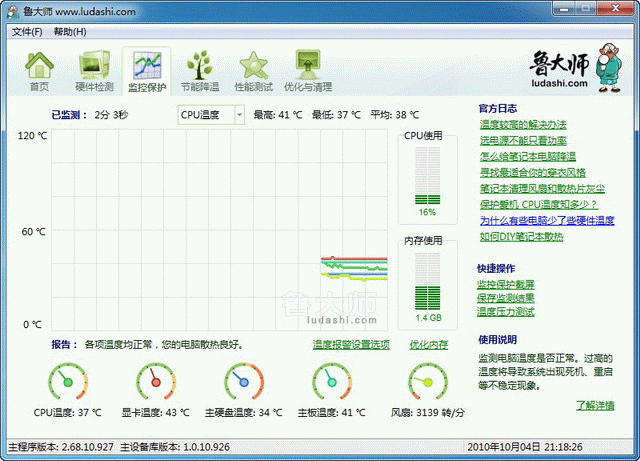Expand the CPU温度 dropdown arrow

coord(240,115)
